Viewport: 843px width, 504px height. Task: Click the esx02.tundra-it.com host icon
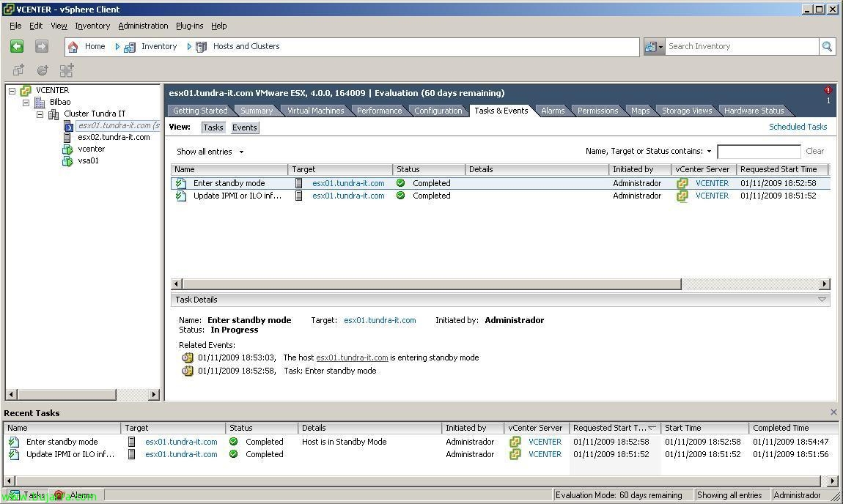(x=67, y=138)
